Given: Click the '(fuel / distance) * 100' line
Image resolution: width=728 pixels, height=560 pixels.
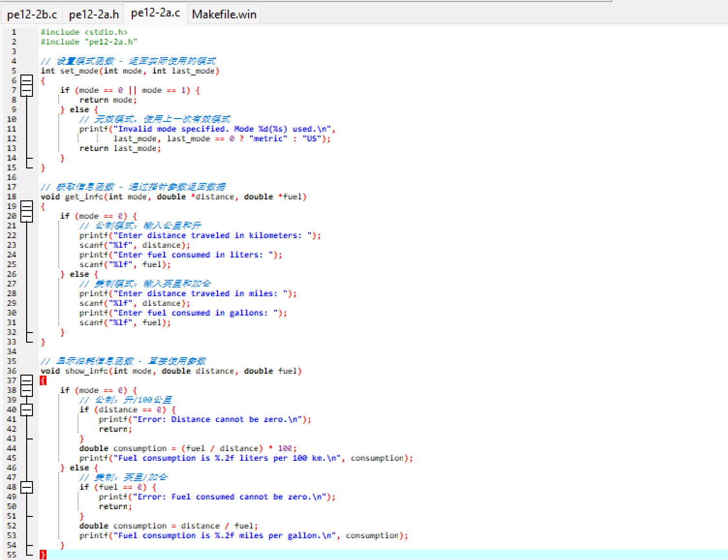Looking at the screenshot, I should (188, 449).
